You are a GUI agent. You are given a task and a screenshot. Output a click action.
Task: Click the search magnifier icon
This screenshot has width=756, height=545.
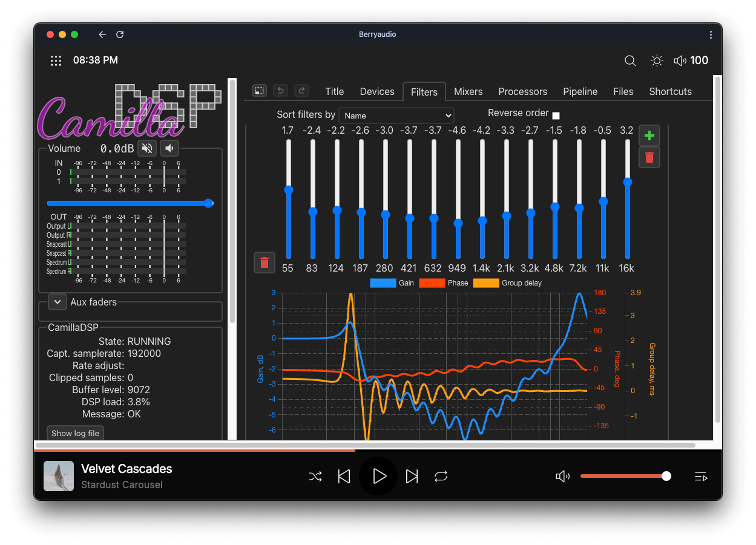pos(630,60)
